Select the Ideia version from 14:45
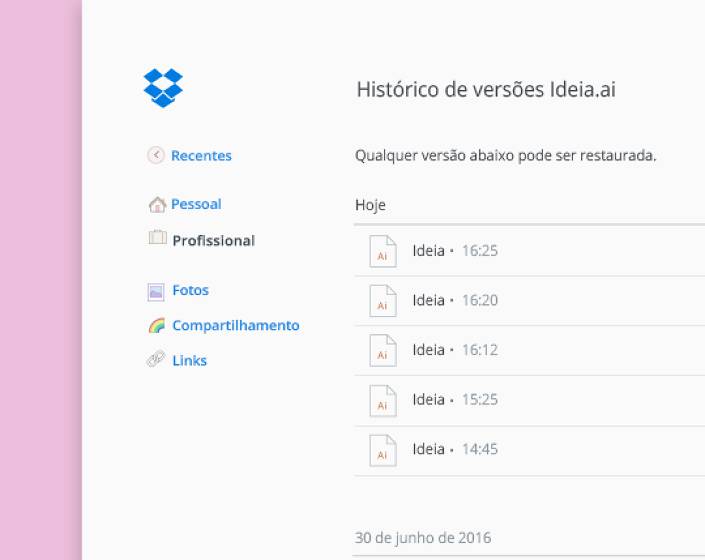The height and width of the screenshot is (560, 705). coord(529,450)
